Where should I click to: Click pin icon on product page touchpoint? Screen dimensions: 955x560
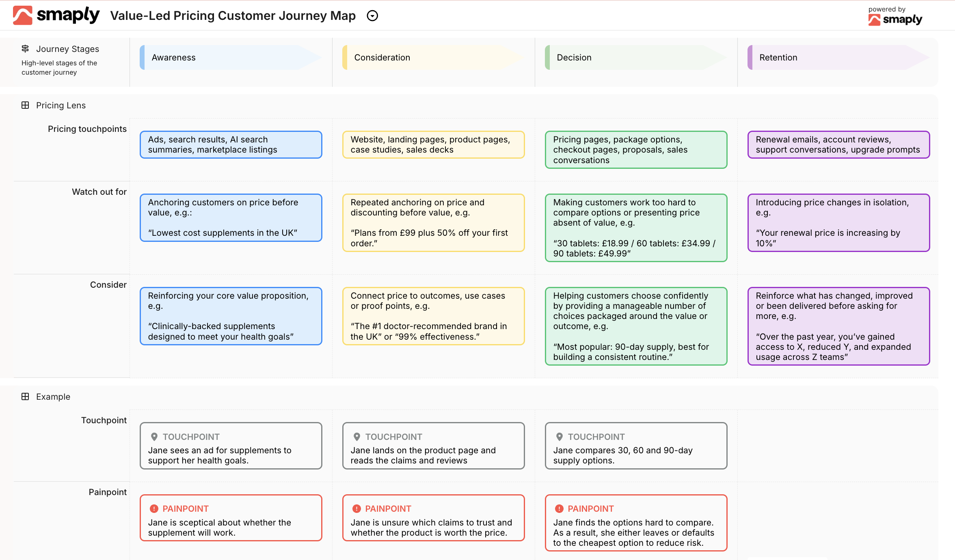tap(357, 437)
